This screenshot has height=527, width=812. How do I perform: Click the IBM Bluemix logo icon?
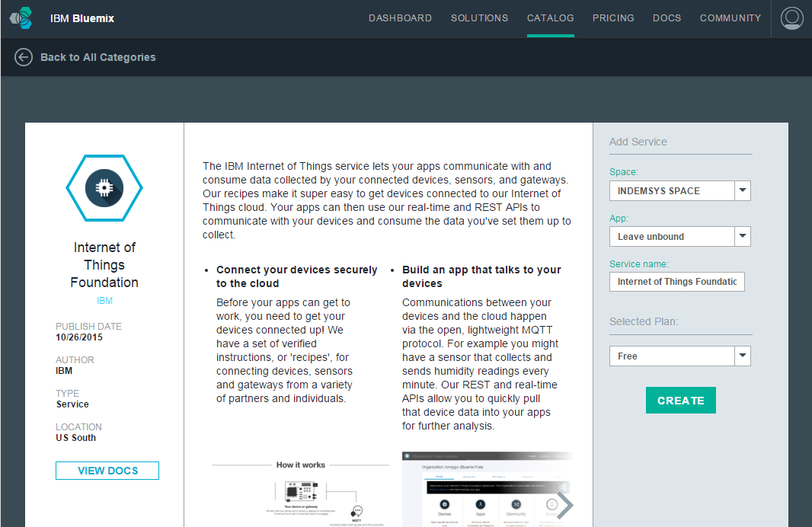pos(21,18)
